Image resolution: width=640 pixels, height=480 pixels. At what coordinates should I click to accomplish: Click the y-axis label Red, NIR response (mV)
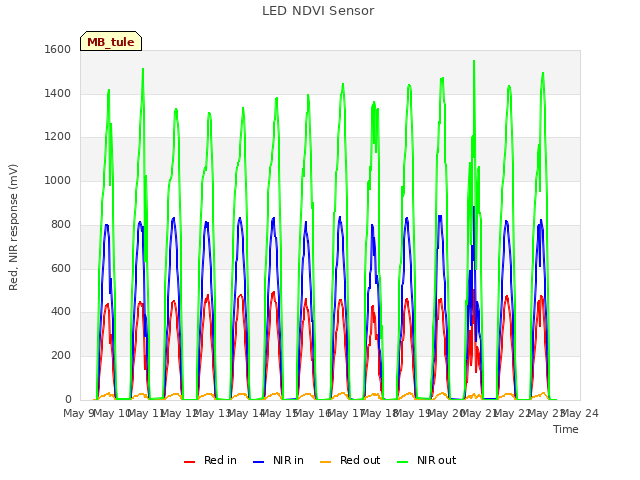(x=13, y=227)
